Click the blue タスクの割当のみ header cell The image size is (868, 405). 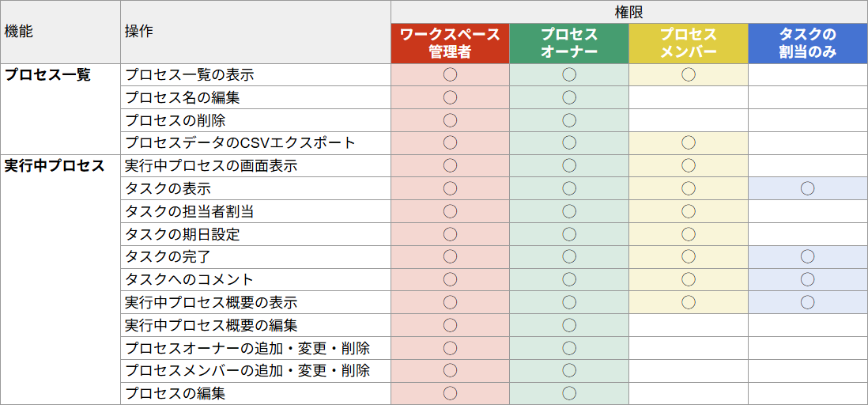[807, 44]
